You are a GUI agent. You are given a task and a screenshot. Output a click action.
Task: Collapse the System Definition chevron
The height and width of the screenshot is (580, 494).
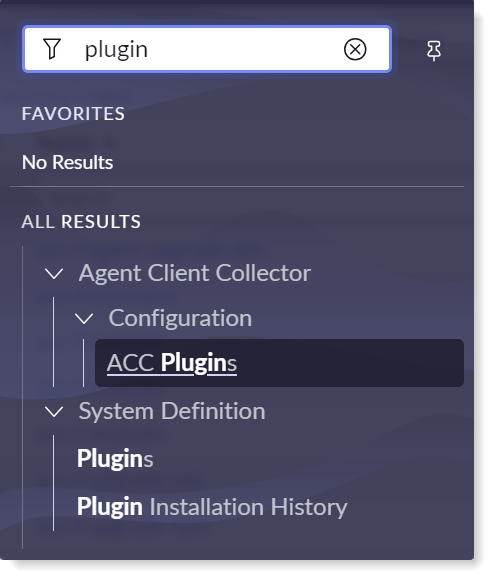pos(54,412)
